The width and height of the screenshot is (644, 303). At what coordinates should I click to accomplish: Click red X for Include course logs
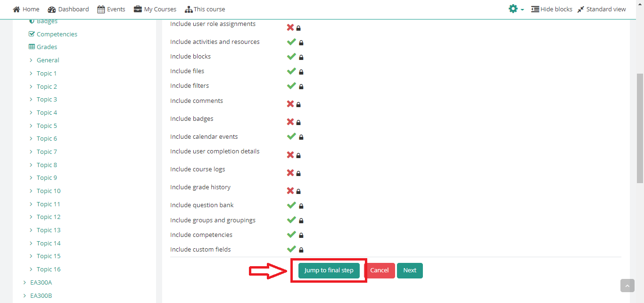click(x=290, y=173)
